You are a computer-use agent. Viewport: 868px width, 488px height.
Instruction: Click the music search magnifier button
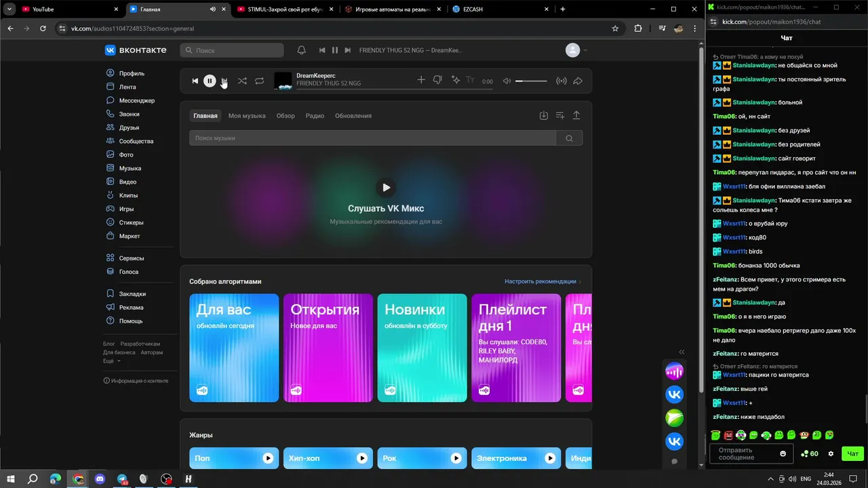pos(570,138)
